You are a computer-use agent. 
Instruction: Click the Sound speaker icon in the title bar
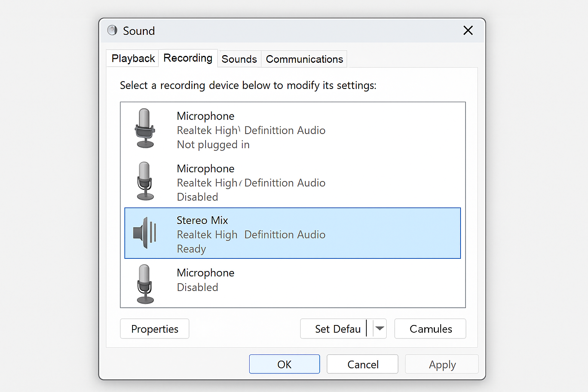coord(112,30)
